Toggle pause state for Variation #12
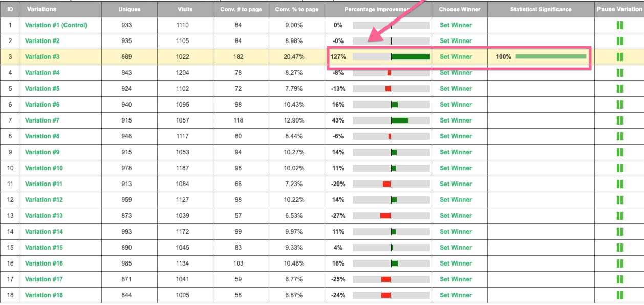This screenshot has height=305, width=644. point(619,200)
